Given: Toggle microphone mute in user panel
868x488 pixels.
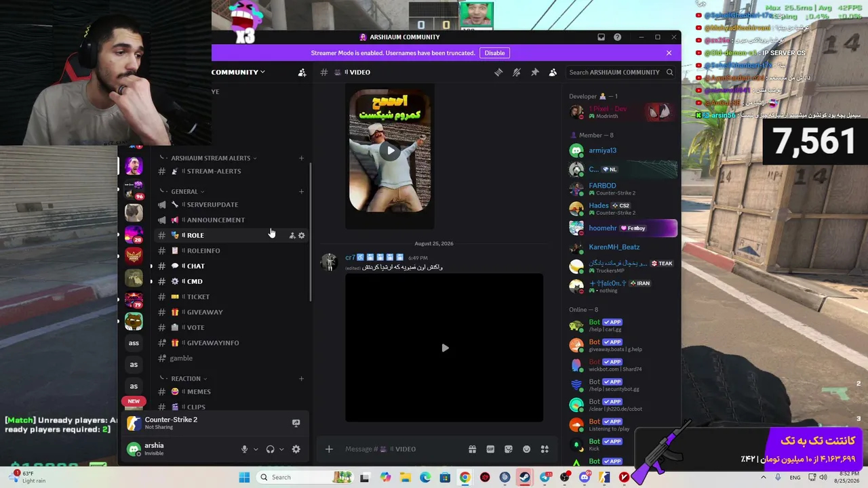Looking at the screenshot, I should (x=245, y=449).
